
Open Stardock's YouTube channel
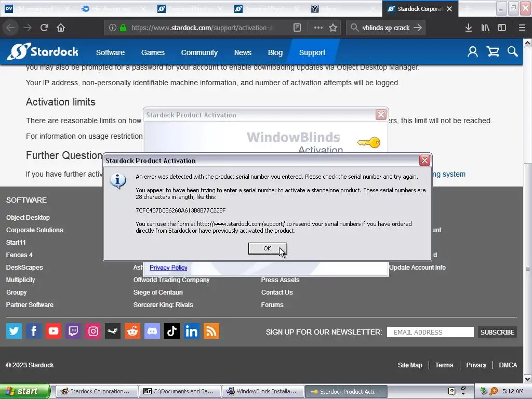54,331
